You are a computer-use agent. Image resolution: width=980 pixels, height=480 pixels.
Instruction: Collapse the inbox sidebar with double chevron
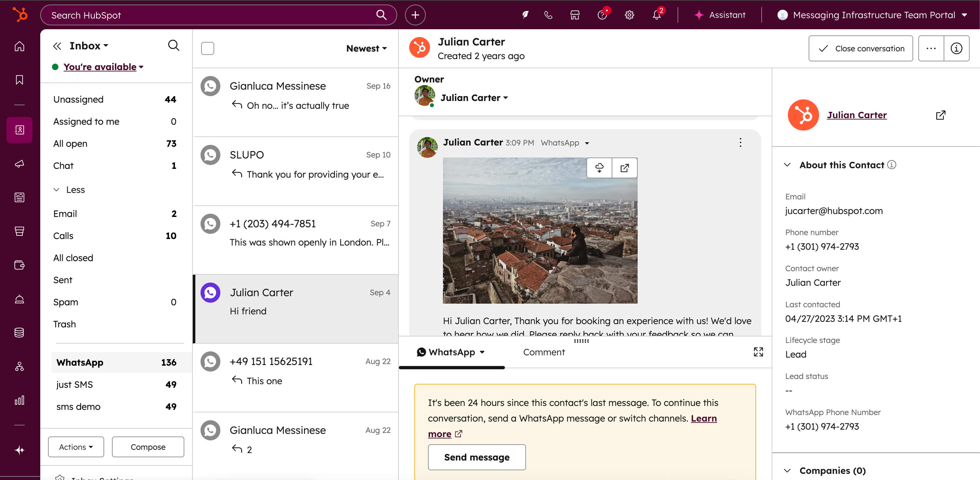click(57, 46)
